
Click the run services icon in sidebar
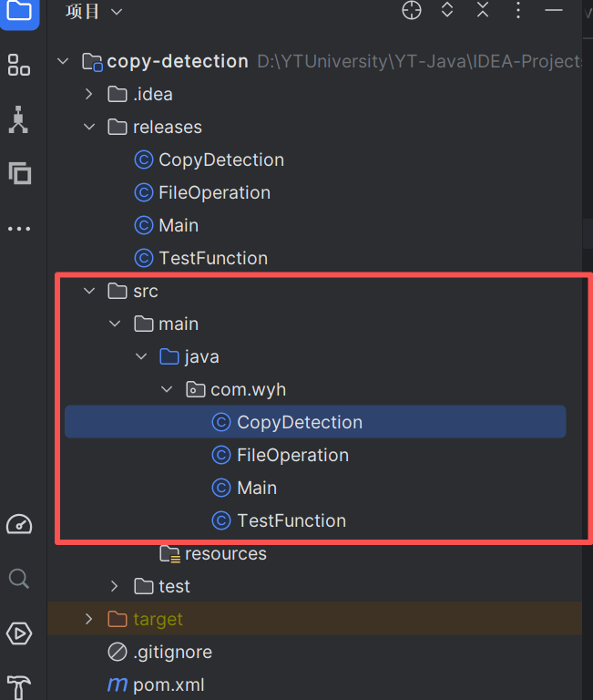point(19,633)
